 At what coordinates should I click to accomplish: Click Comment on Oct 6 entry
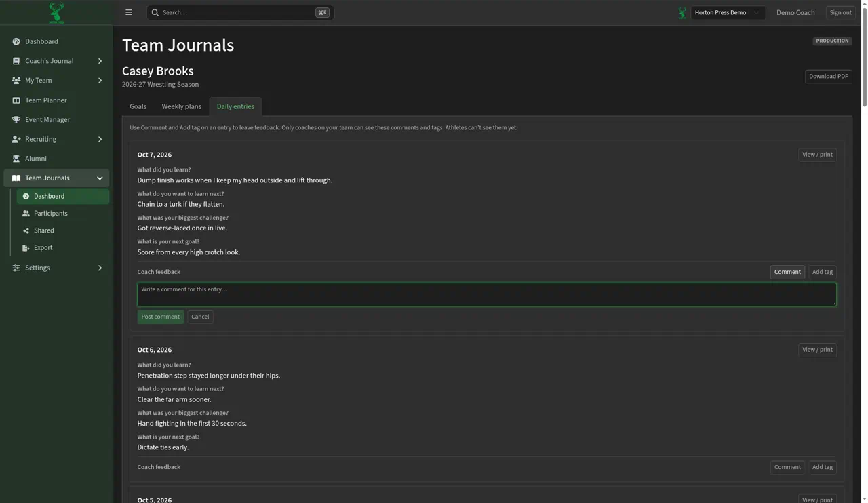point(787,467)
